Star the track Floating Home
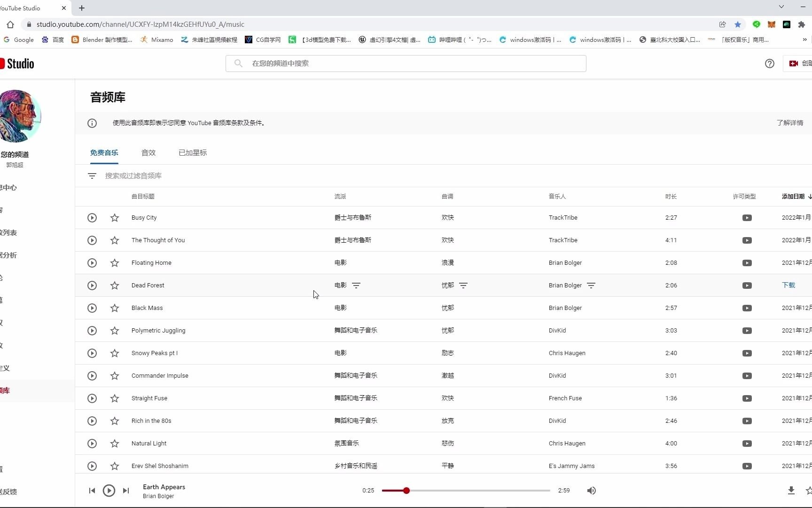The height and width of the screenshot is (508, 812). click(114, 262)
